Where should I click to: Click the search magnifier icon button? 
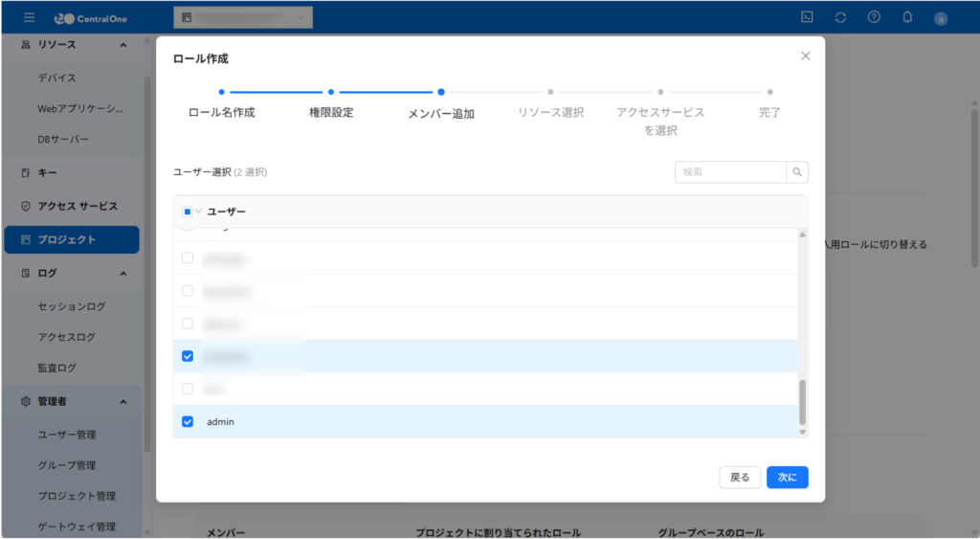click(797, 172)
